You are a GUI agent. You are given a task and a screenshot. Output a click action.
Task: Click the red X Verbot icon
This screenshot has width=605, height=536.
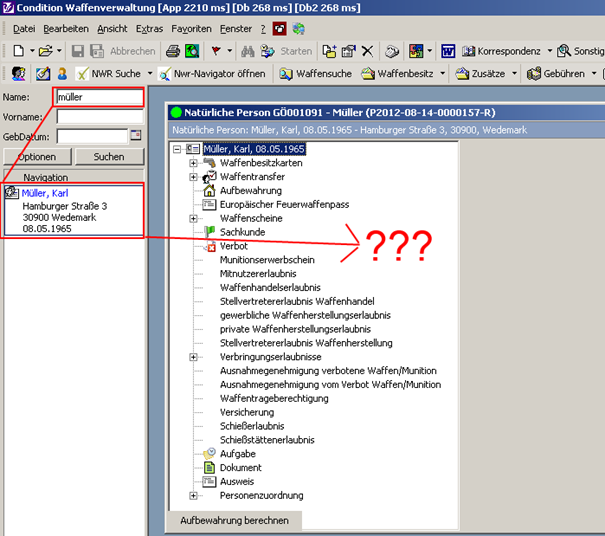tap(210, 246)
